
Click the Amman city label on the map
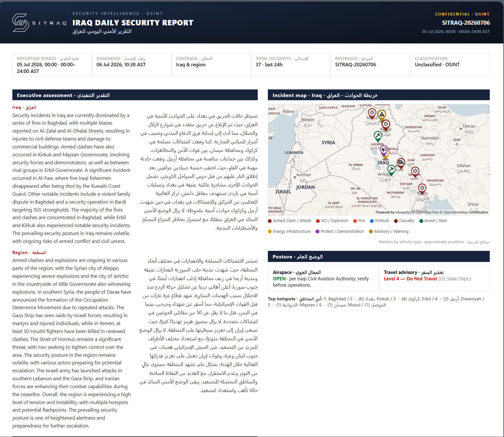304,175
